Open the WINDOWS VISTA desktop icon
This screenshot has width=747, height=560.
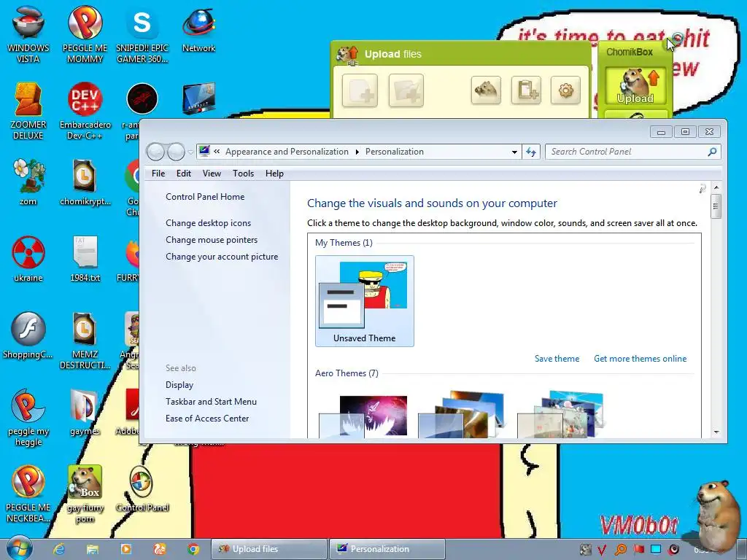pos(28,34)
